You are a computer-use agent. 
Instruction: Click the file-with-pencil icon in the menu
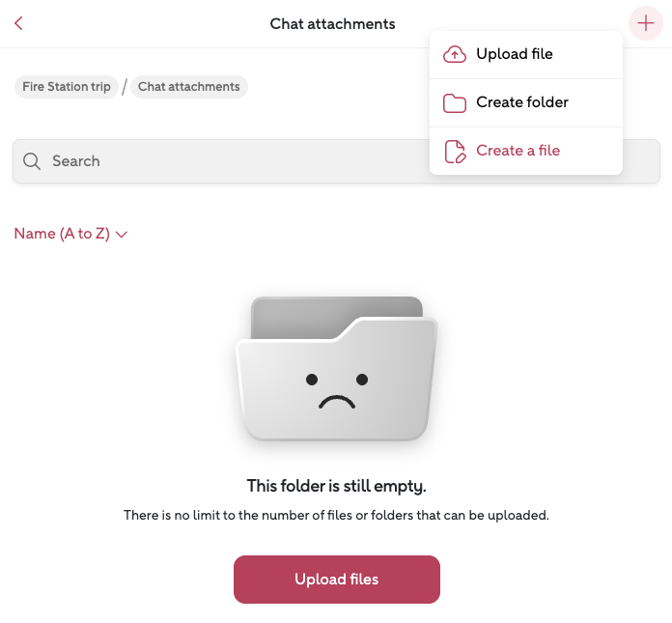(x=454, y=151)
